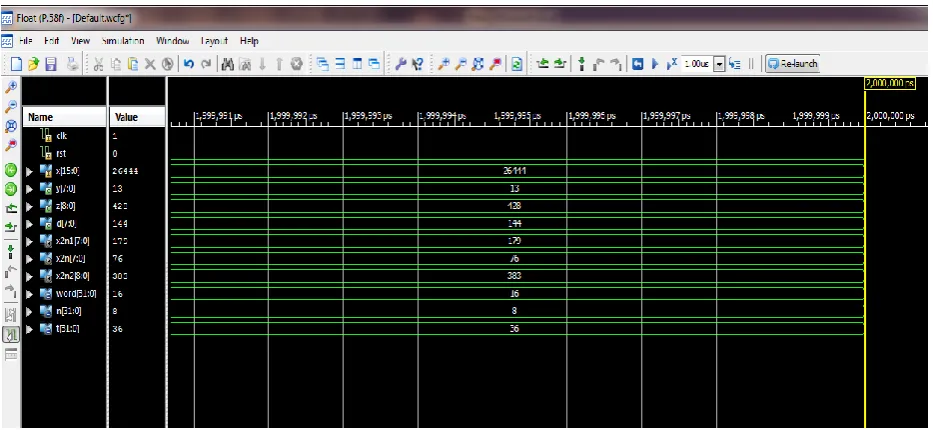Expand the word[31:0] signal bus
The image size is (933, 430).
[x=30, y=294]
